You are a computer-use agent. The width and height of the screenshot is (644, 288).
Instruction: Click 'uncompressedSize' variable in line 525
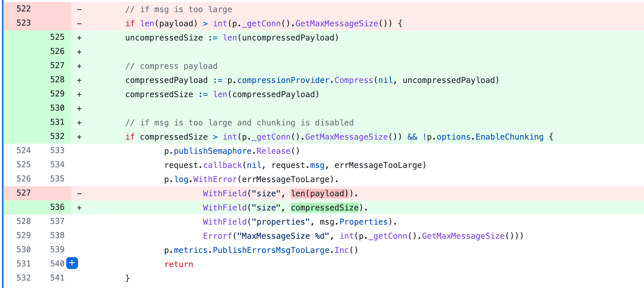point(164,38)
